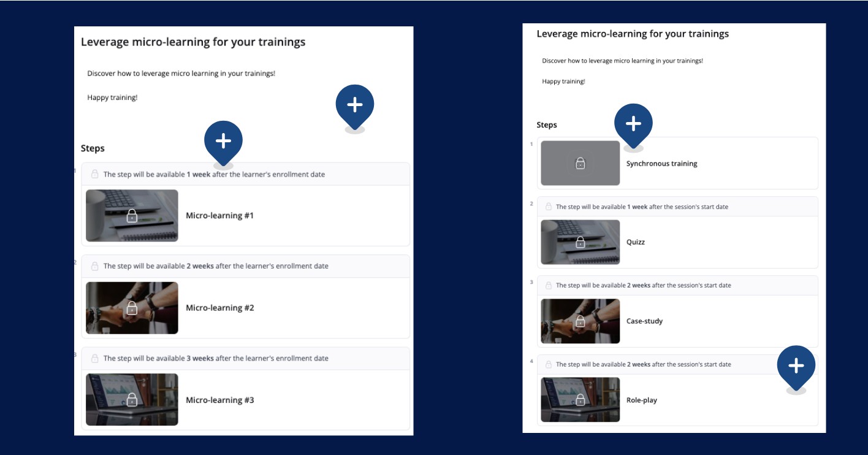This screenshot has height=455, width=868.
Task: Click the plus button near the Role-play step
Action: 797,365
